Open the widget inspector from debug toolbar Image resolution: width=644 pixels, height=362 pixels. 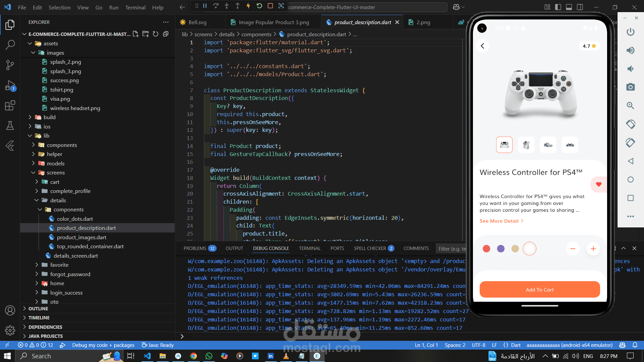click(281, 6)
